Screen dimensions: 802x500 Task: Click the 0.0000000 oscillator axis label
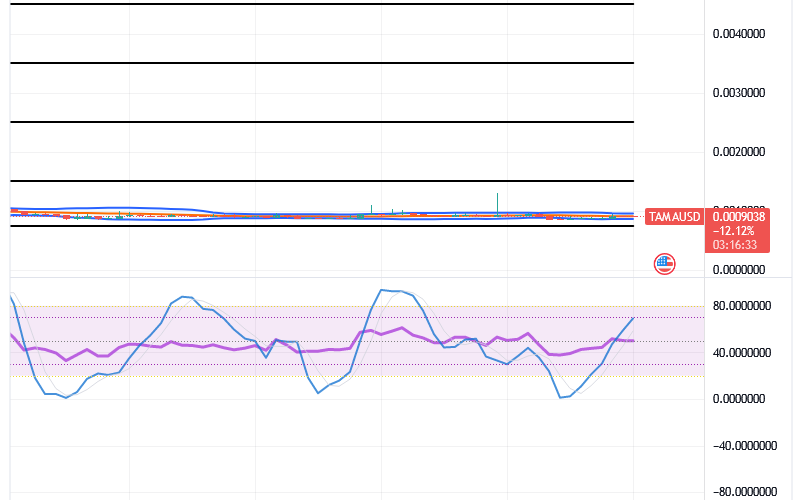coord(739,399)
